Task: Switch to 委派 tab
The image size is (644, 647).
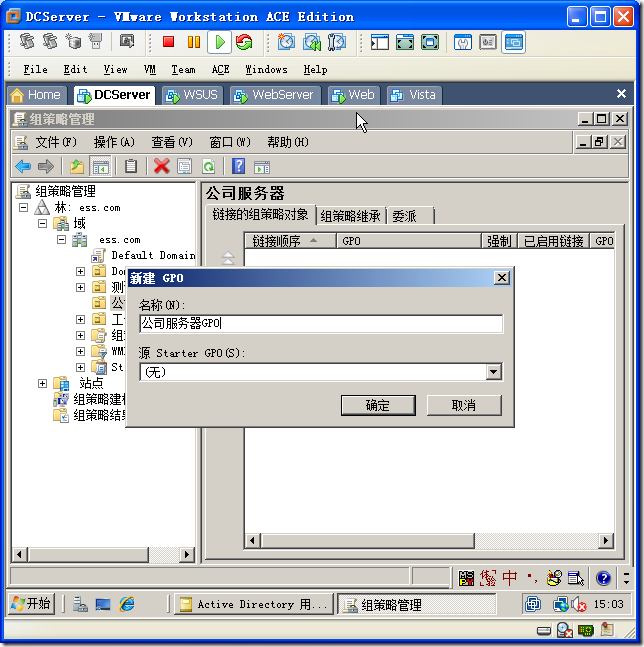Action: tap(410, 216)
